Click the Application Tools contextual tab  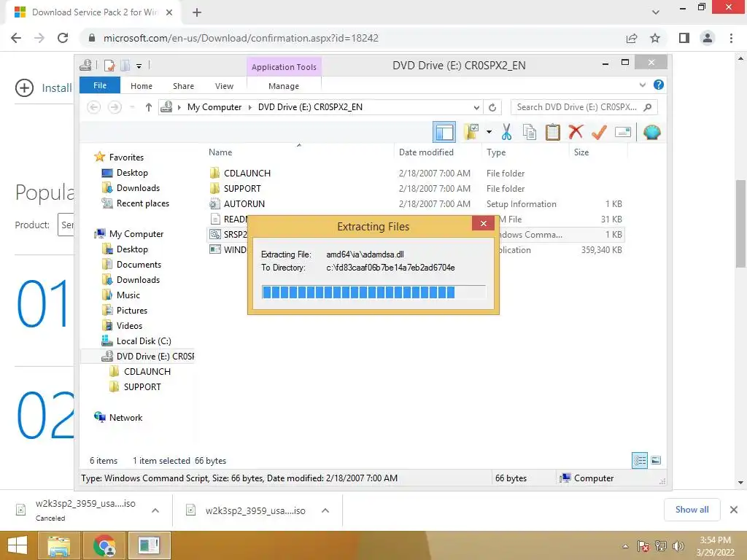[284, 66]
